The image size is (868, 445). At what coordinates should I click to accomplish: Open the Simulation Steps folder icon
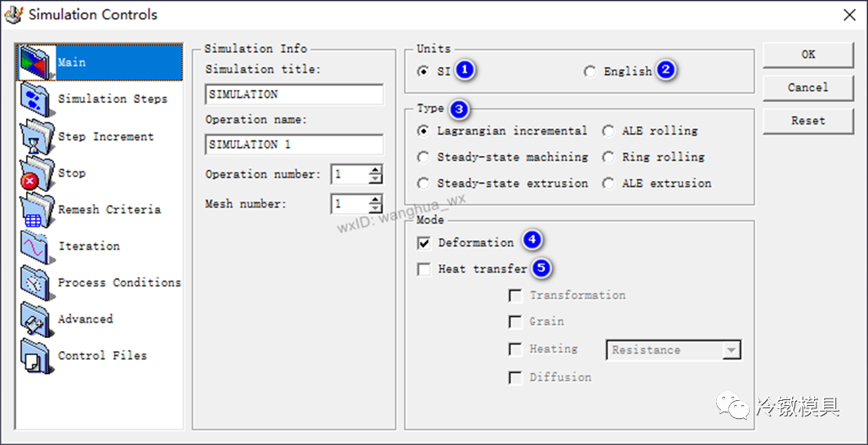(37, 99)
